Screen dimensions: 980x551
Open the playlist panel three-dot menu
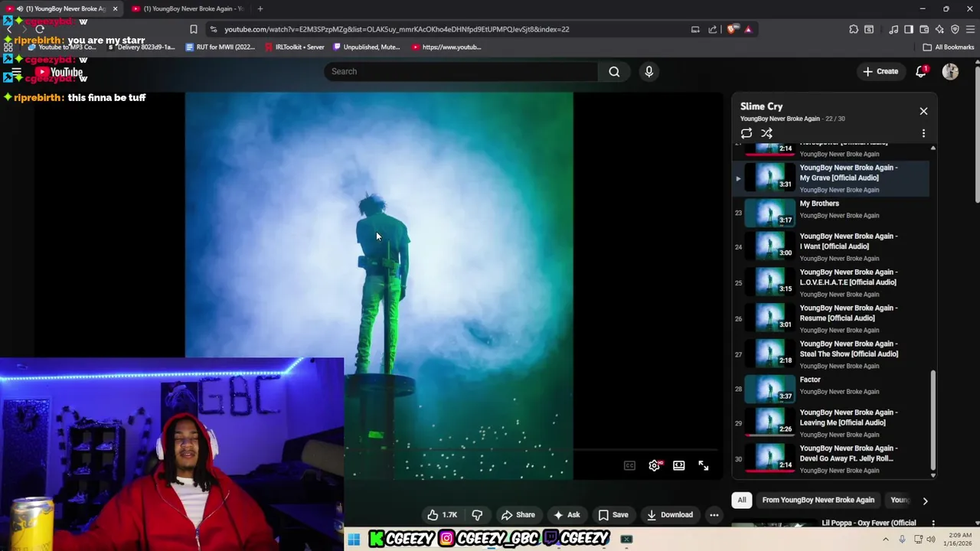pos(923,133)
